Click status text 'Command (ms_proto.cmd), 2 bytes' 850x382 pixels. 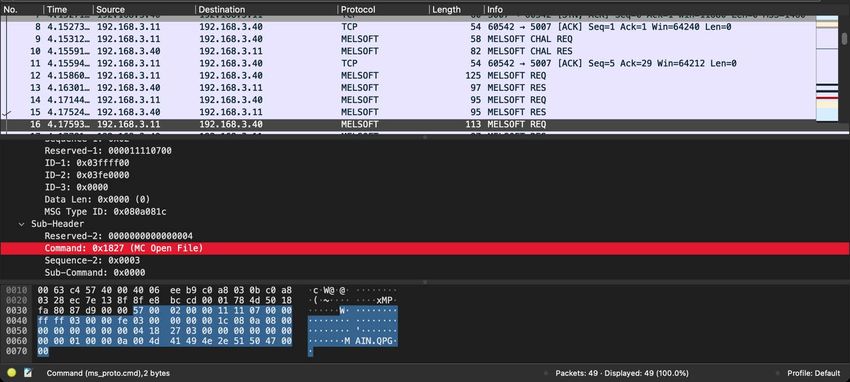[108, 373]
